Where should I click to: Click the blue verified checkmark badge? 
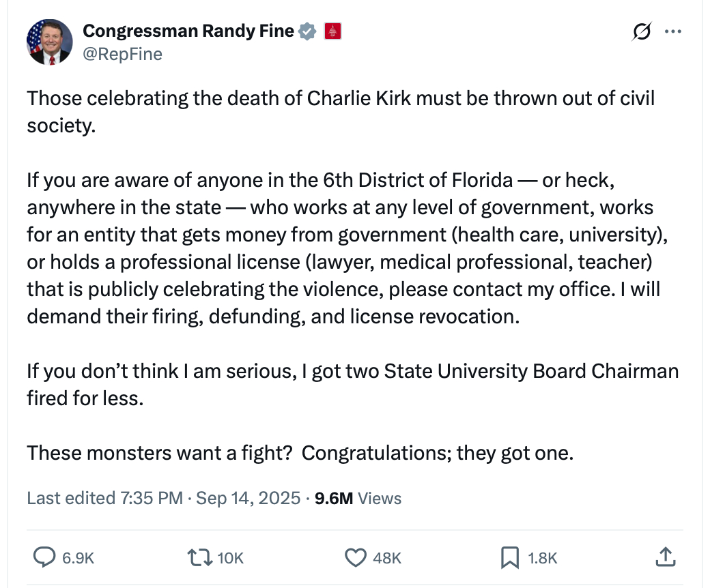pos(308,31)
